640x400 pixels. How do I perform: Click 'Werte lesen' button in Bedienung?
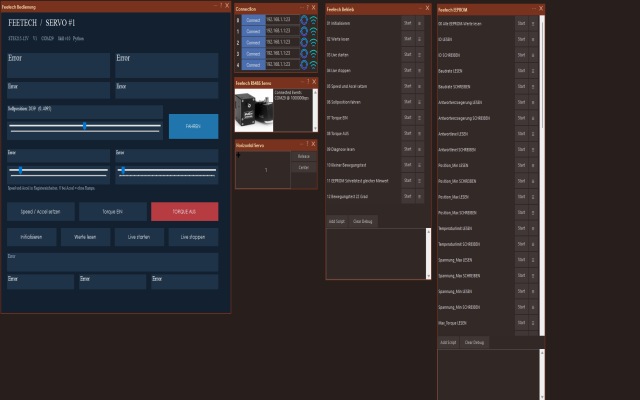coord(85,237)
